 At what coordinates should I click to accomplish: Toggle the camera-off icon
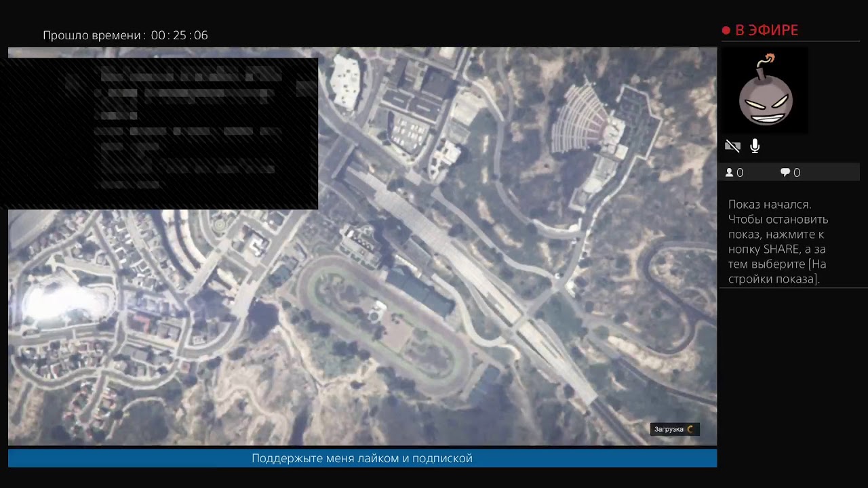[x=732, y=146]
